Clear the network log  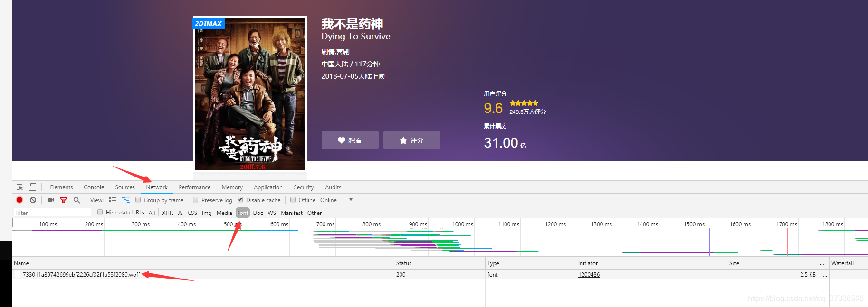33,200
